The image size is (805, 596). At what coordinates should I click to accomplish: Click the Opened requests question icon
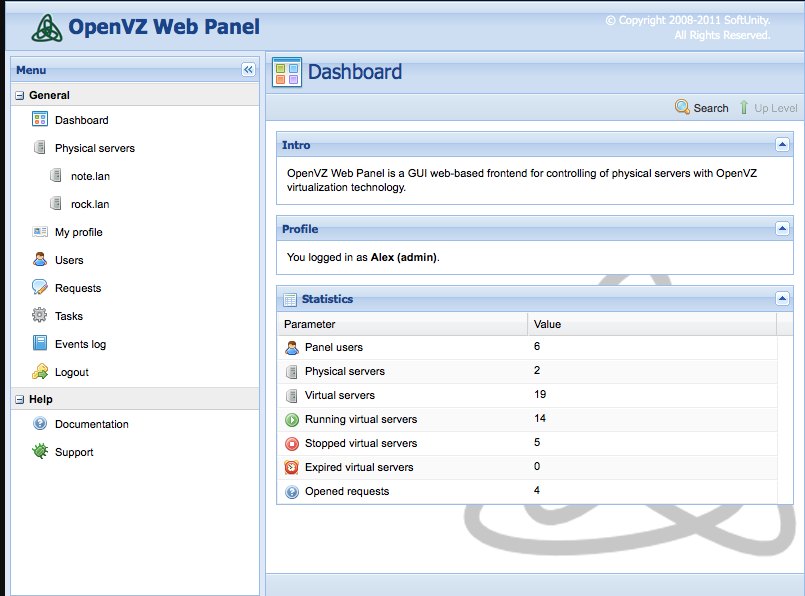pos(292,492)
